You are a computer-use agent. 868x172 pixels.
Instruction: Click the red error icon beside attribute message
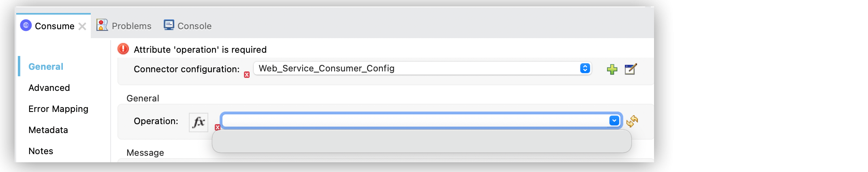(123, 49)
